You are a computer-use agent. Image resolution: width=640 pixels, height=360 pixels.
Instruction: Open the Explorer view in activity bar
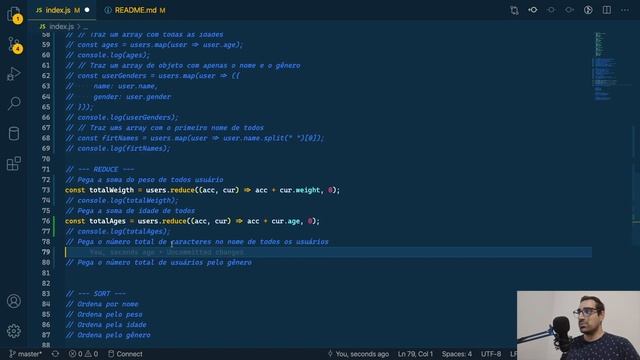pyautogui.click(x=14, y=14)
